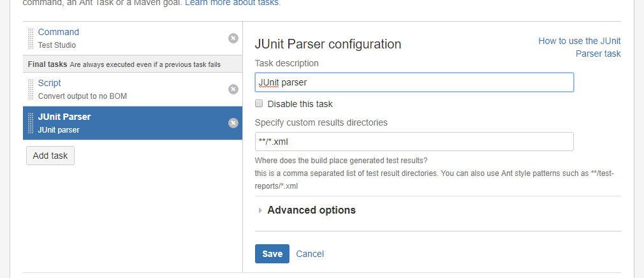Click the Disable this task label text
644x278 pixels.
pyautogui.click(x=300, y=105)
